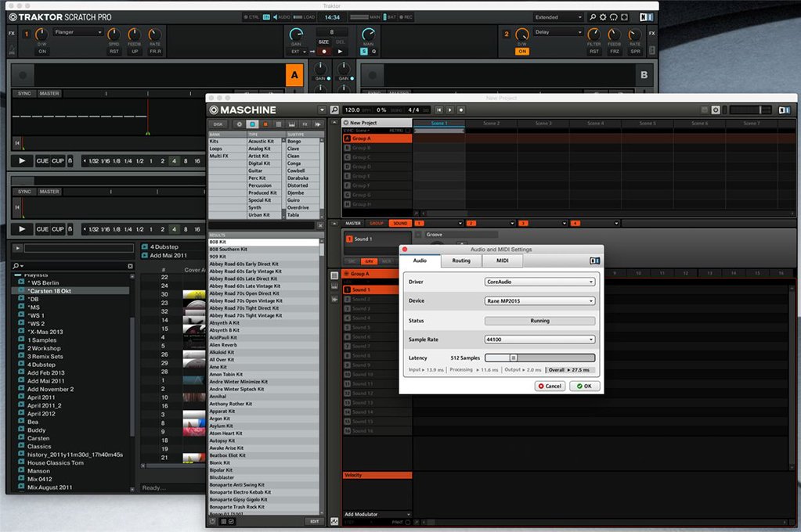Click the Traktor preferences gear icon
Screen dimensions: 801x532
click(604, 17)
